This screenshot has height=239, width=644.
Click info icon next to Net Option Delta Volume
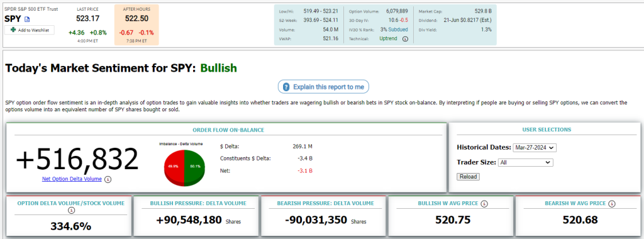(x=108, y=179)
